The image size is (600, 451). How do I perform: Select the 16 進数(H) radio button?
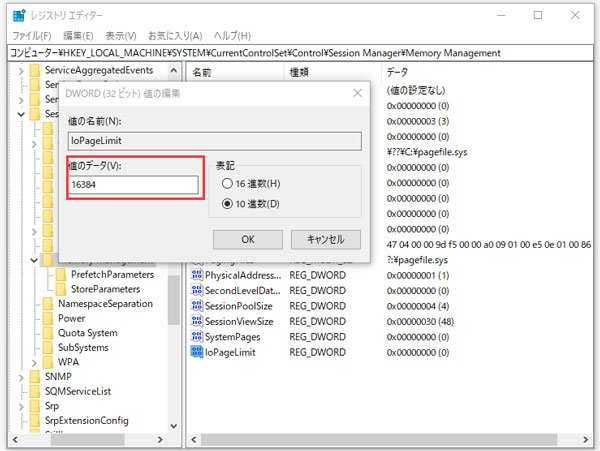pyautogui.click(x=227, y=184)
